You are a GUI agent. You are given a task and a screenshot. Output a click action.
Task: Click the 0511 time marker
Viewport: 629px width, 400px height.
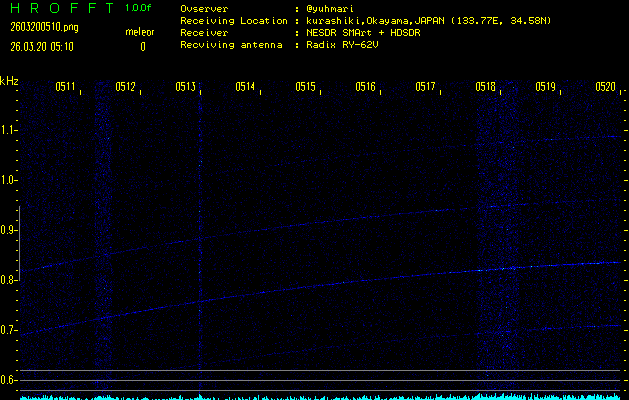pyautogui.click(x=65, y=87)
